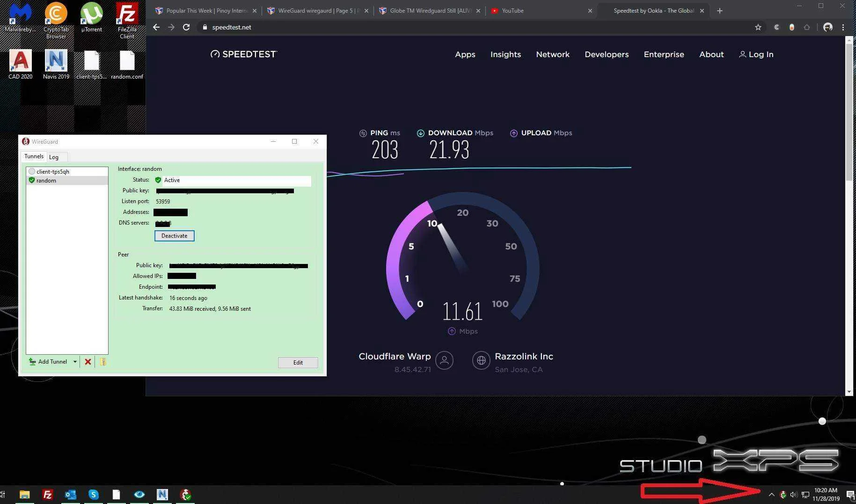Screen dimensions: 856x504
Task: Click Add Tunnel in WireGuard
Action: pyautogui.click(x=48, y=362)
